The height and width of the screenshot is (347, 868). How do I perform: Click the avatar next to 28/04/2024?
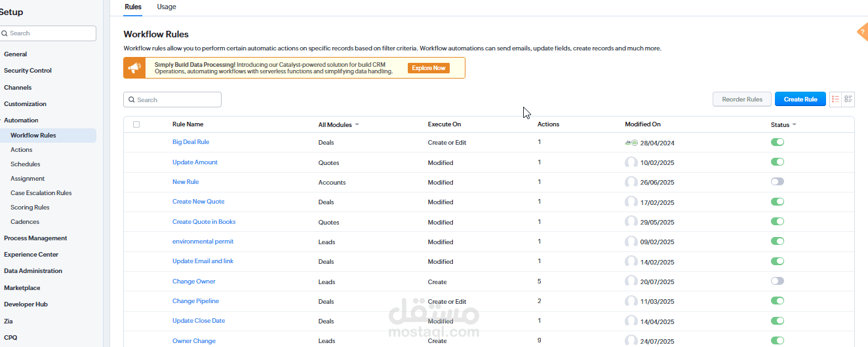click(x=631, y=142)
